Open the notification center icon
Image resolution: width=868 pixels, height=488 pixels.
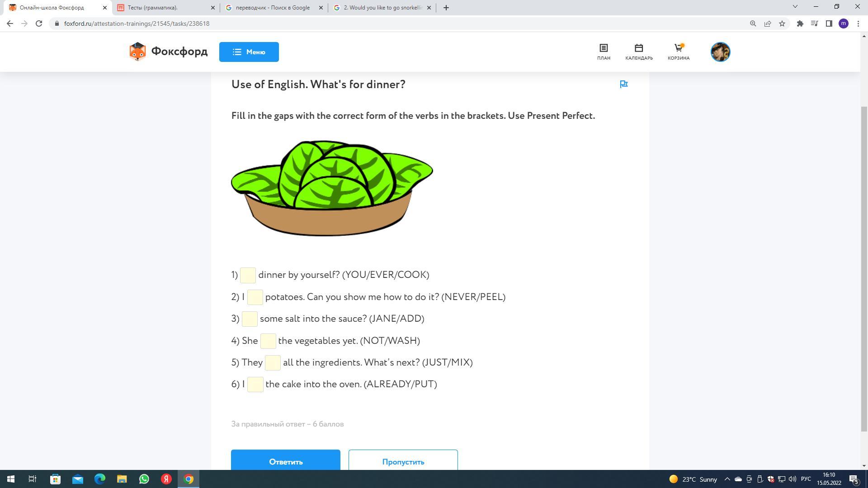click(854, 479)
